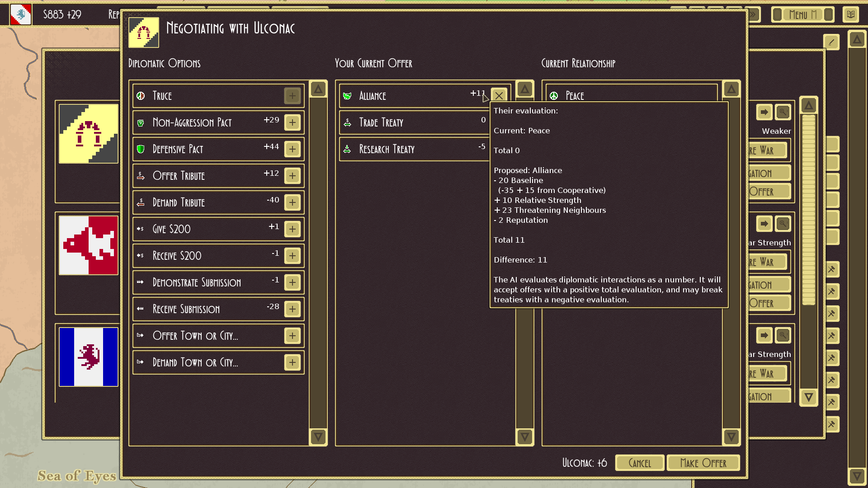Open the Menu button

(x=802, y=14)
